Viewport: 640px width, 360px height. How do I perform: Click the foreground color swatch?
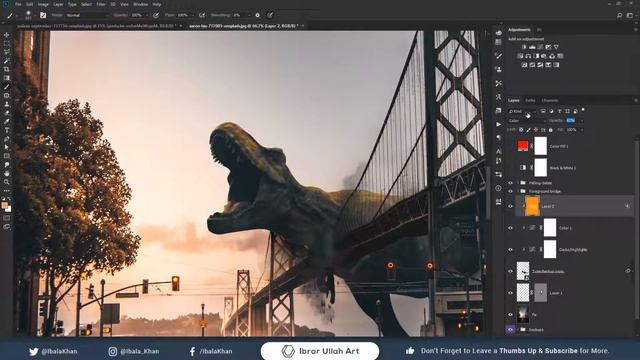(x=4, y=205)
